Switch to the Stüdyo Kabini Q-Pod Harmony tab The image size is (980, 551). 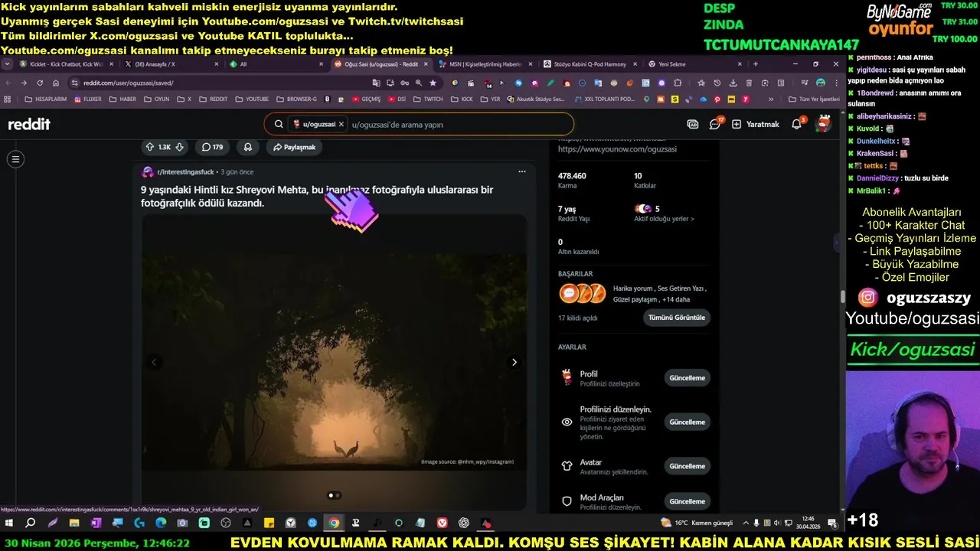click(590, 64)
